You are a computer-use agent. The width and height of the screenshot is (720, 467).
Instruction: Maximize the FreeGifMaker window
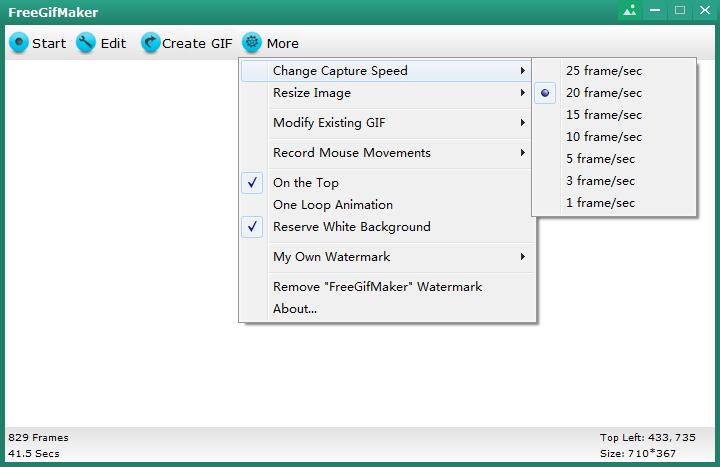[x=680, y=10]
